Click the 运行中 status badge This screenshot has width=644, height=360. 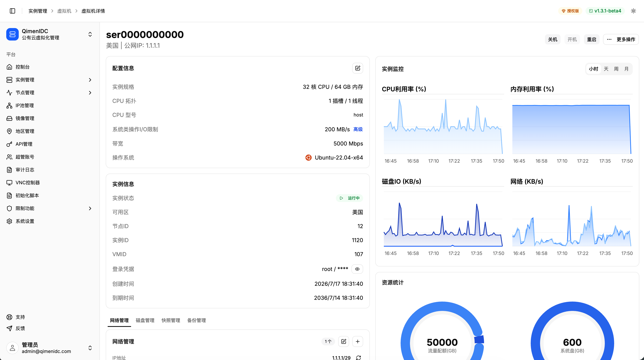pos(349,198)
